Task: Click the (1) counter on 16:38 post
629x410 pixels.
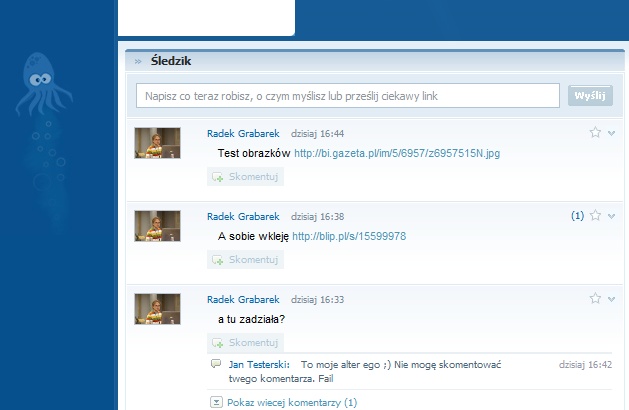Action: point(577,216)
